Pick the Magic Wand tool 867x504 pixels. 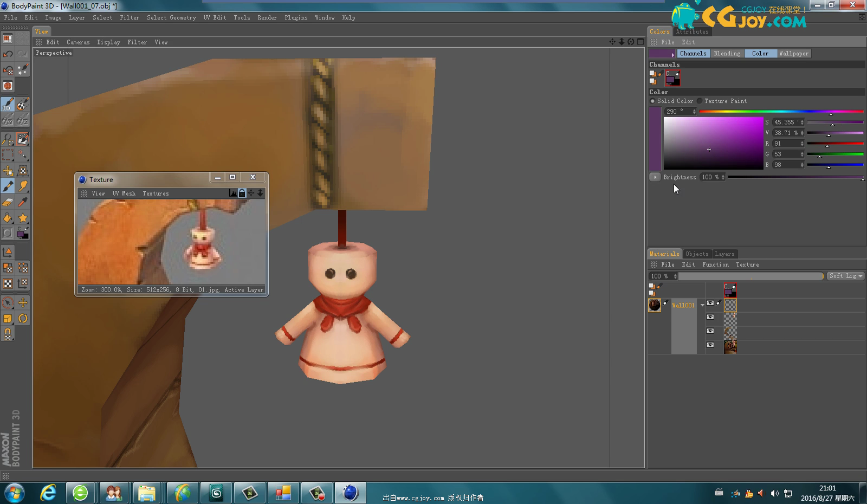pos(23,155)
